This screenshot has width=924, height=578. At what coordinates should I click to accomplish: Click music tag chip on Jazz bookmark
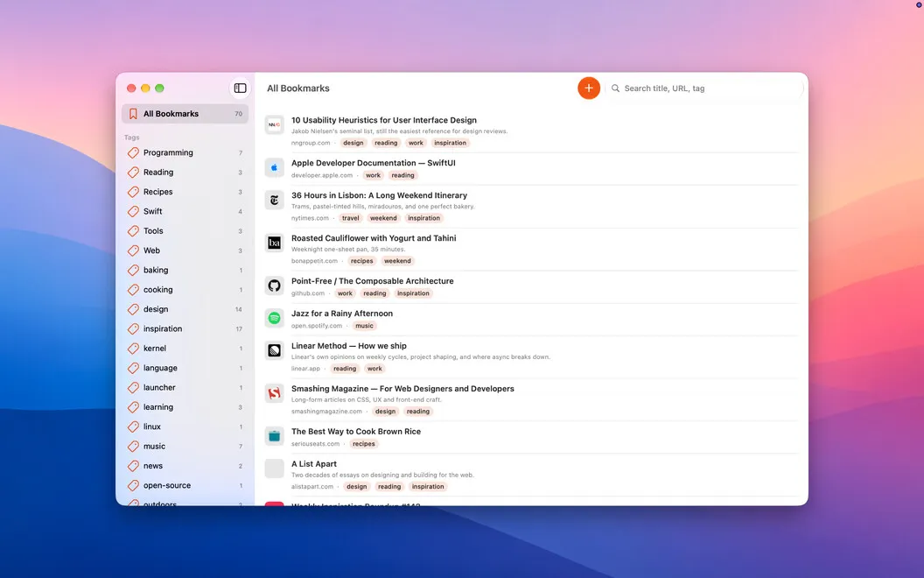click(x=364, y=326)
